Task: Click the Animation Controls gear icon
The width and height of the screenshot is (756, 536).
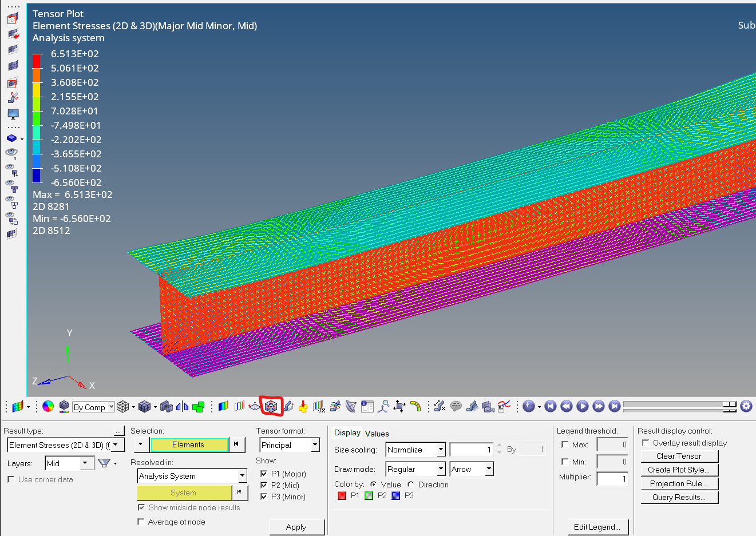Action: click(746, 406)
